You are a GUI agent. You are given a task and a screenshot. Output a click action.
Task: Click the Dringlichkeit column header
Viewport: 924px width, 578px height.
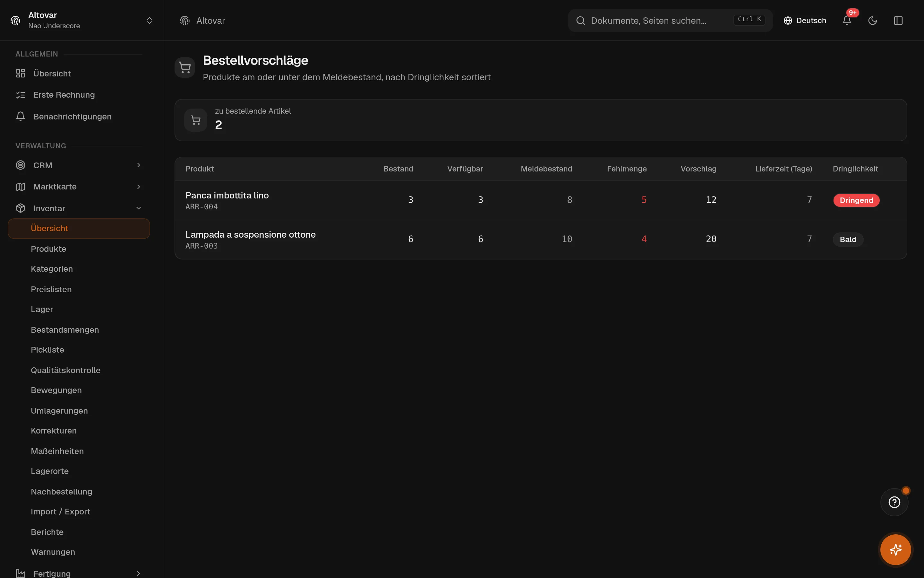855,169
